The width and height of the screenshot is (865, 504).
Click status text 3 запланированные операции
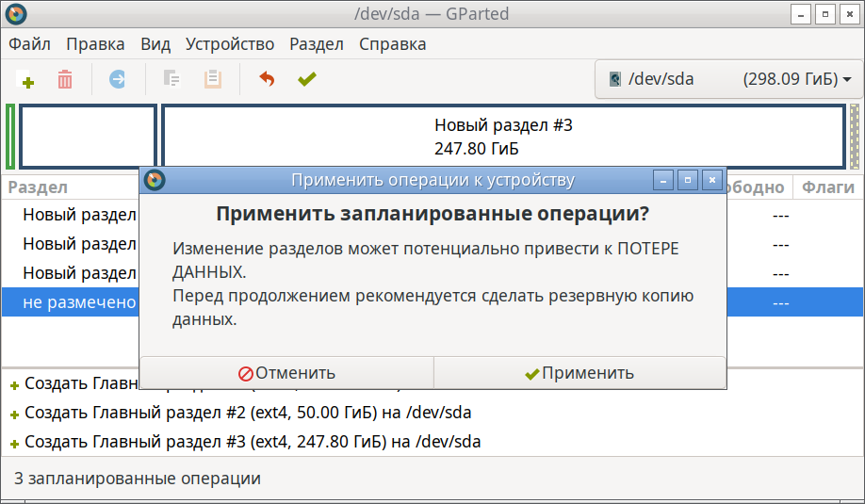[138, 479]
